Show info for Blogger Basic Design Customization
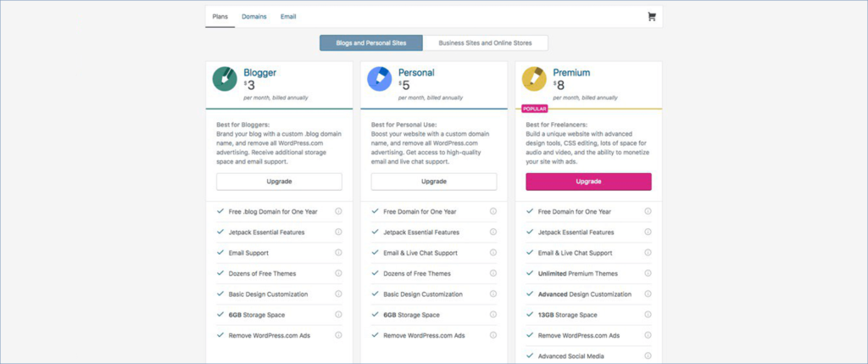Screen dimensions: 868x364 point(338,294)
